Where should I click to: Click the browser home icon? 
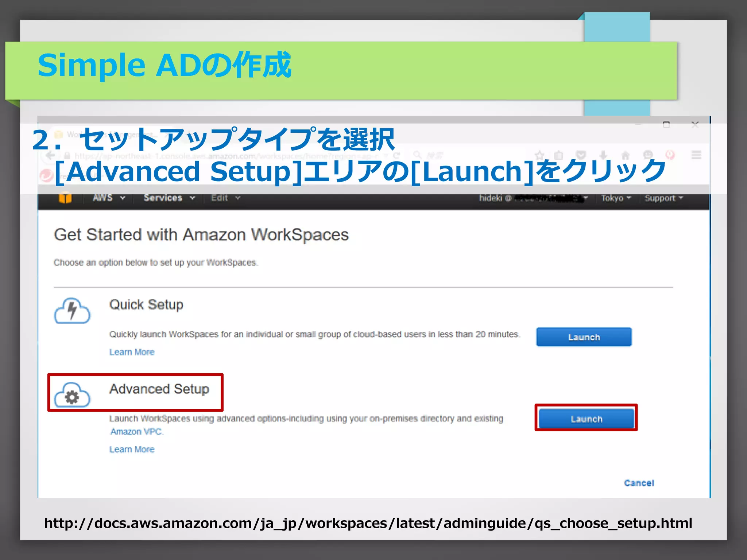point(626,155)
